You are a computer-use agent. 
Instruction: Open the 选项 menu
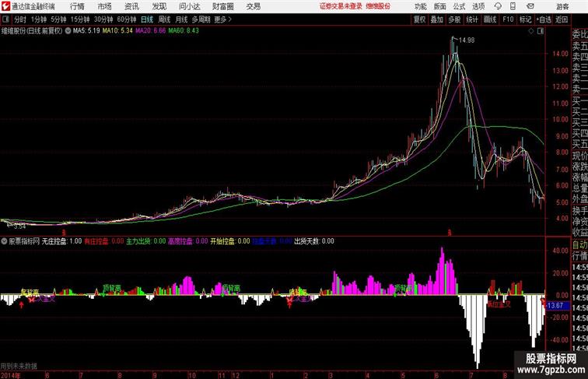coord(478,6)
